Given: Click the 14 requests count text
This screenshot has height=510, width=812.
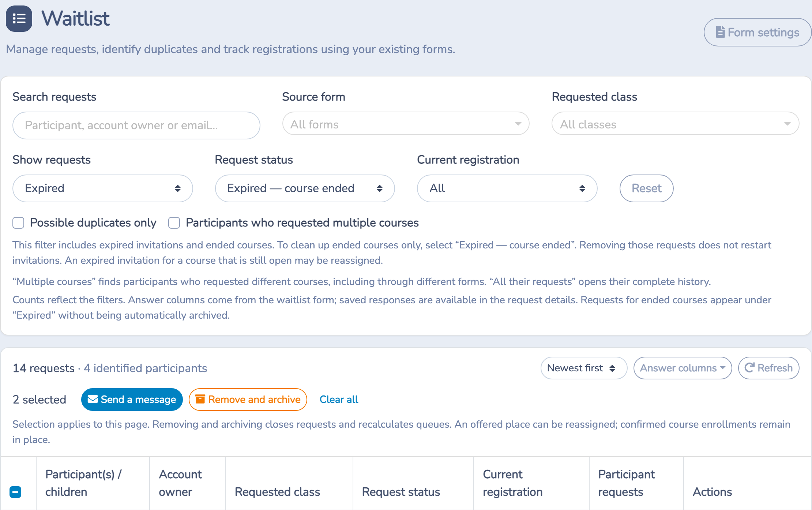Looking at the screenshot, I should (44, 368).
